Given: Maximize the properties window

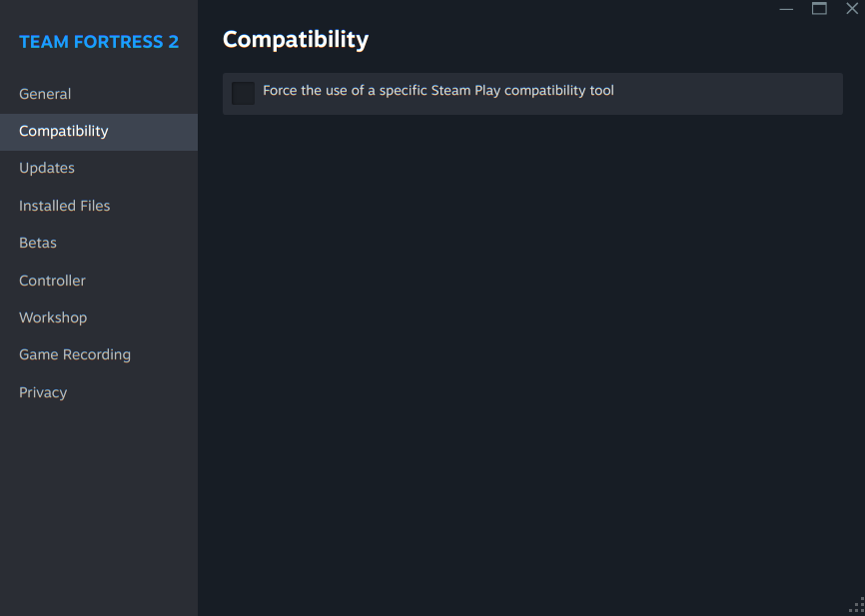Looking at the screenshot, I should pyautogui.click(x=819, y=9).
